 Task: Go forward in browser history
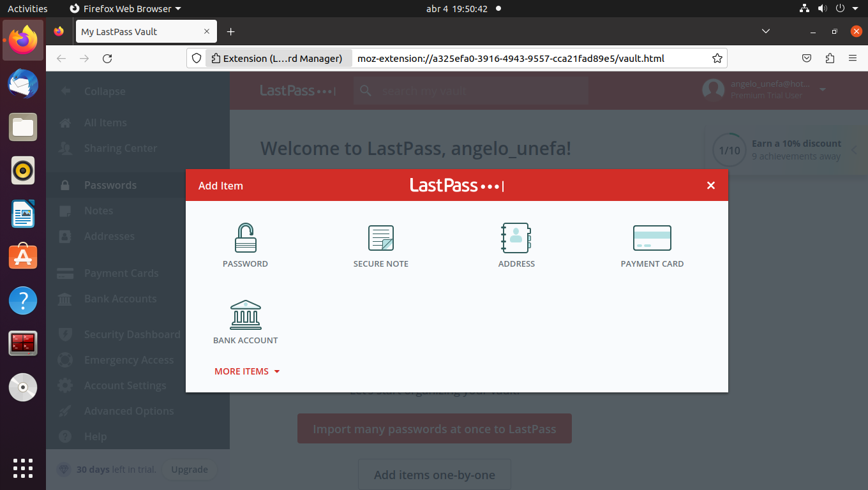click(84, 58)
